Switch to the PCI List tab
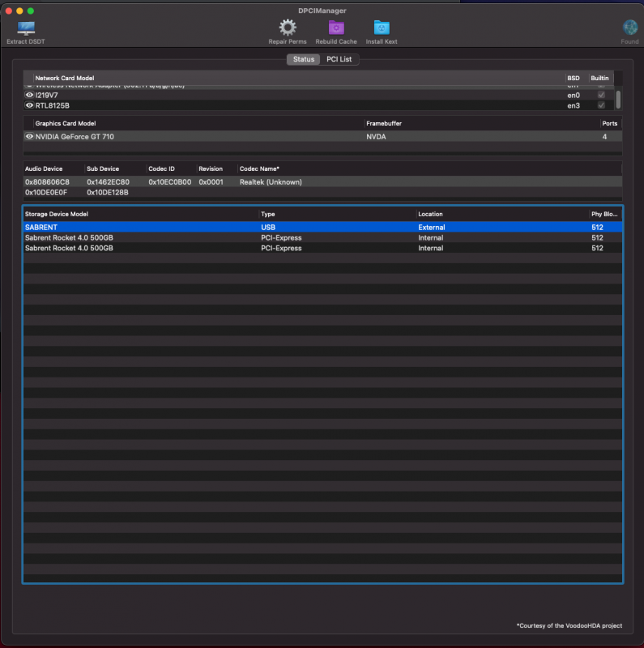 pyautogui.click(x=339, y=59)
